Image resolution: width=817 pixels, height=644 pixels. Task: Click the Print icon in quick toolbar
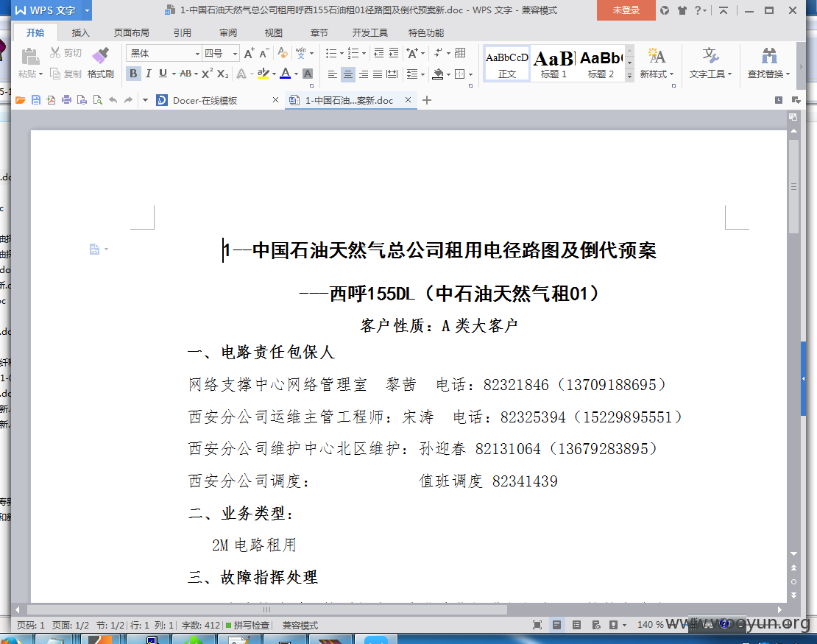[x=67, y=100]
